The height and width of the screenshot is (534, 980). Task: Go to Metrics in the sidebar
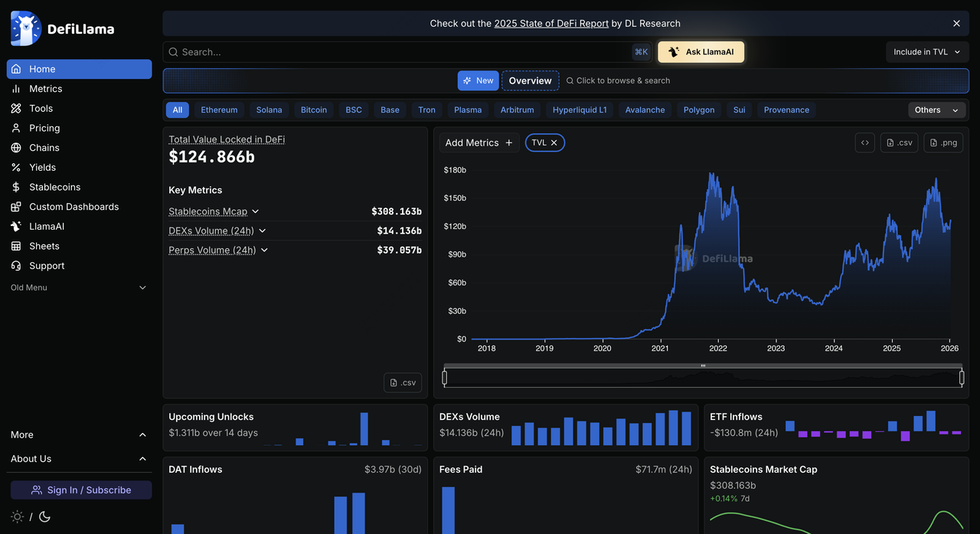point(45,89)
